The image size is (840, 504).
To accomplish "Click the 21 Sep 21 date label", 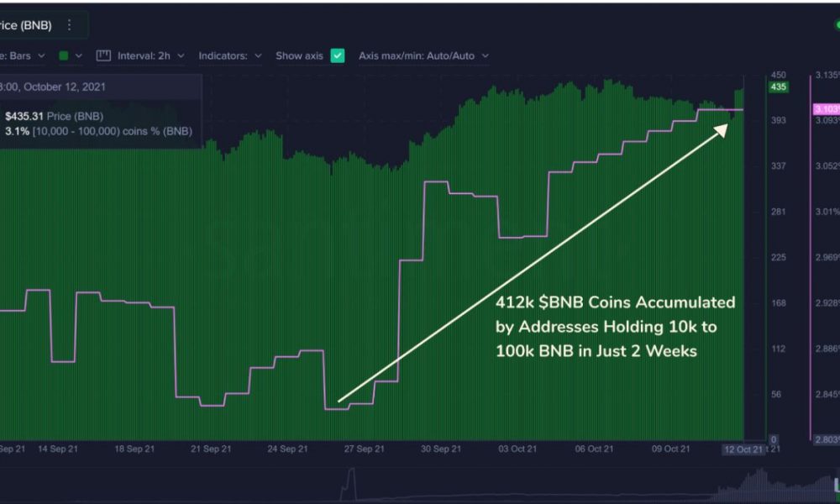I will tap(211, 449).
